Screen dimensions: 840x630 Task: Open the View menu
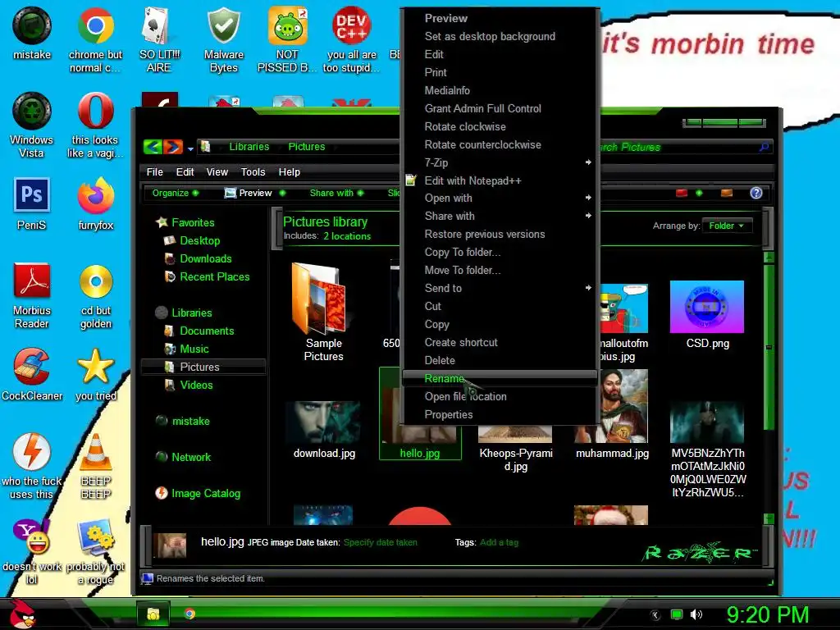[x=217, y=172]
